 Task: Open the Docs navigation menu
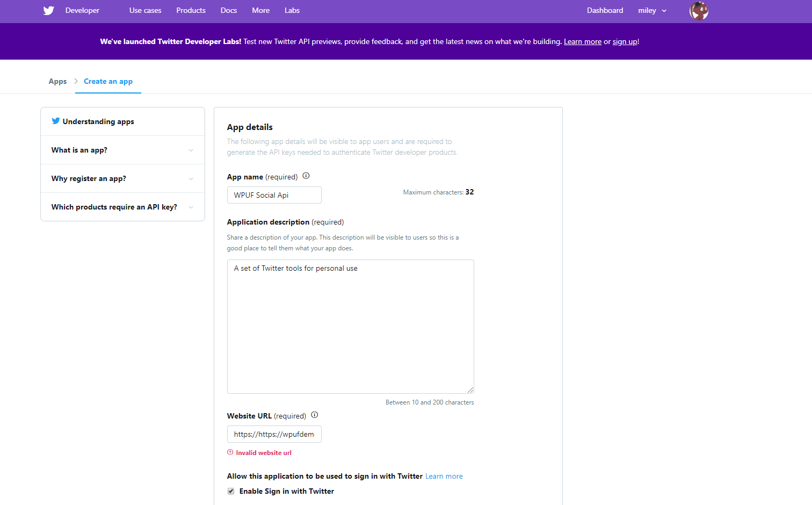(228, 10)
